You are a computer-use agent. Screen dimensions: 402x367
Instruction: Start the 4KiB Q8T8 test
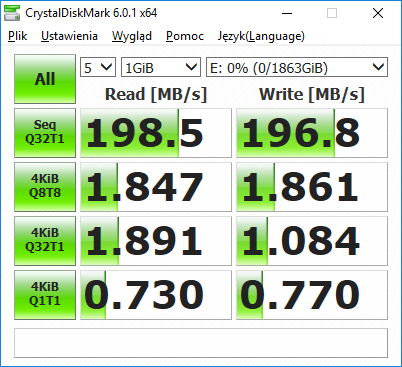[45, 187]
